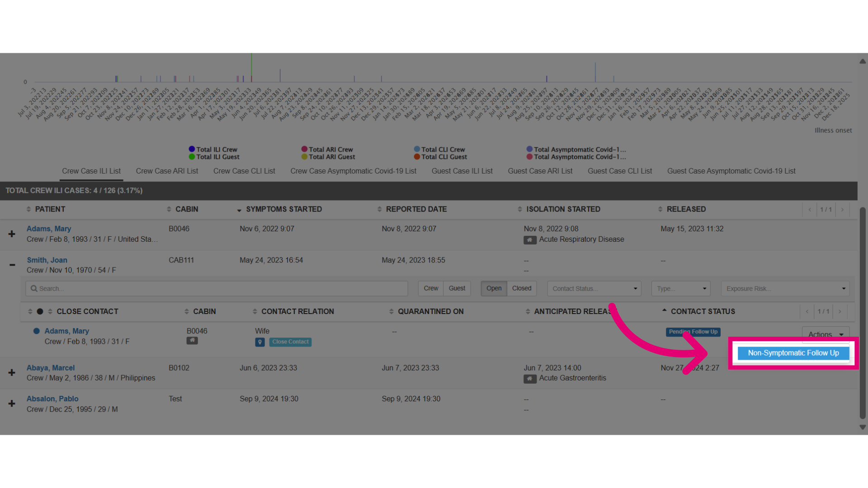This screenshot has width=868, height=488.
Task: Expand the Abaya, Marcel patient row
Action: 12,373
